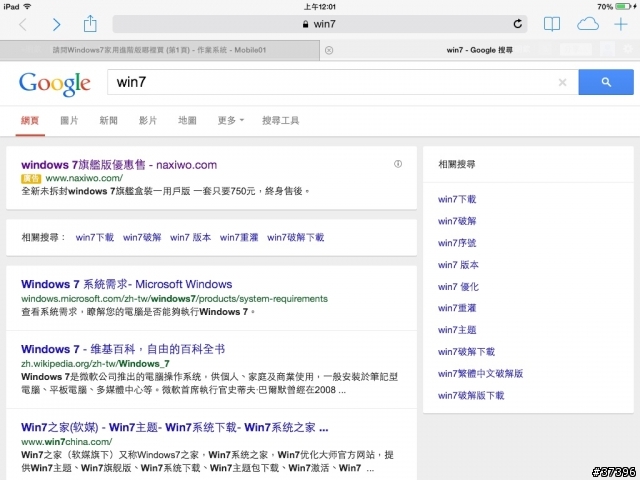Tap the 上午12:01 clock in the status bar
Image resolution: width=640 pixels, height=480 pixels.
click(320, 7)
